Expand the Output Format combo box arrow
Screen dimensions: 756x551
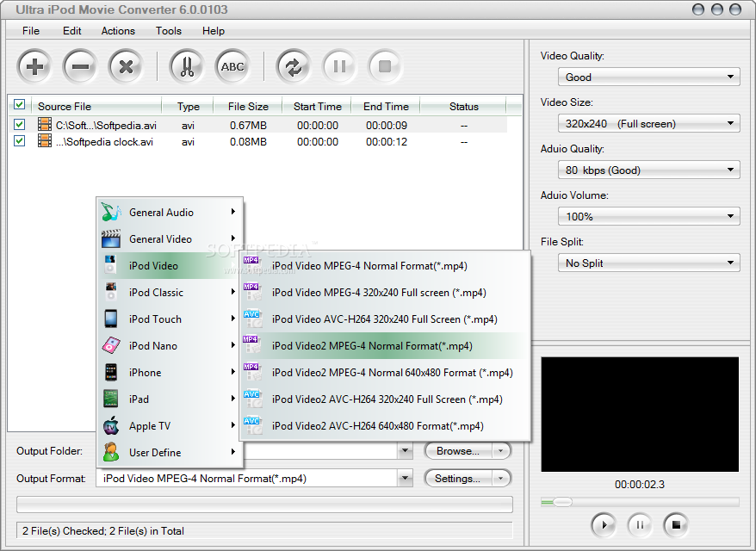(406, 478)
